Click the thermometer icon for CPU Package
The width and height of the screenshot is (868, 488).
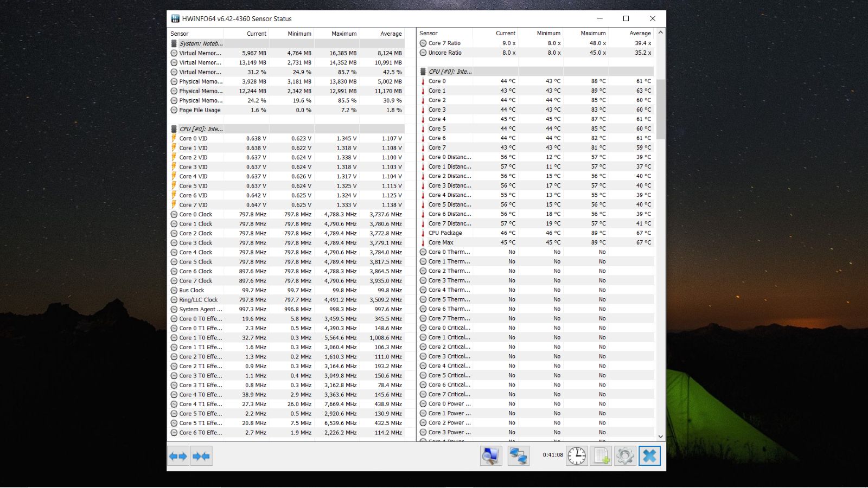pyautogui.click(x=423, y=233)
